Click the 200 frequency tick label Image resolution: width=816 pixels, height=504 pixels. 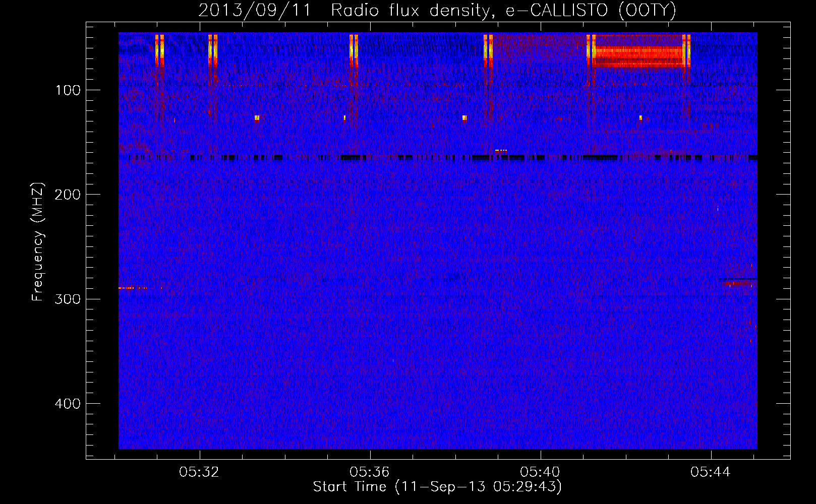[x=68, y=195]
